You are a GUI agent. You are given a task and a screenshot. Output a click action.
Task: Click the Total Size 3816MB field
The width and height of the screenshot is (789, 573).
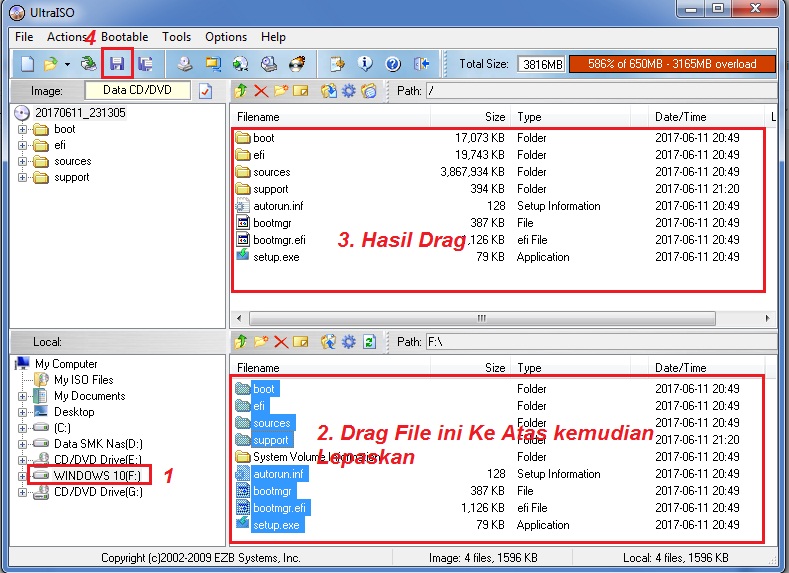click(x=541, y=64)
